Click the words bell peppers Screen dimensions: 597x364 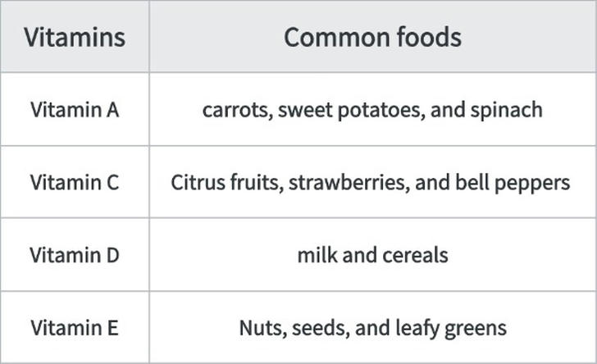tap(513, 183)
